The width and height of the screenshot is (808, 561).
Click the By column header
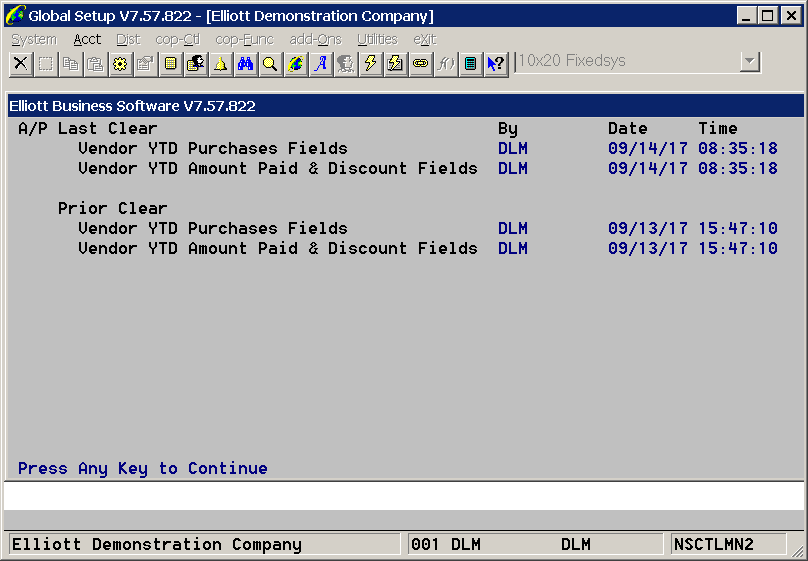[x=508, y=129]
